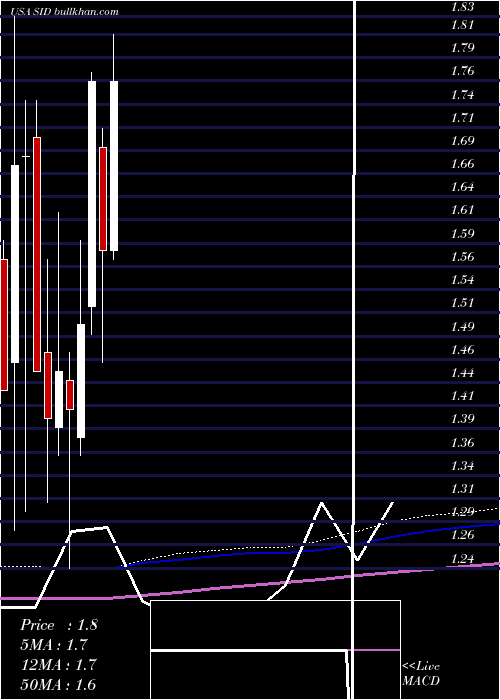
Task: Select the white candlestick with top near 1.66
Action: (15, 264)
